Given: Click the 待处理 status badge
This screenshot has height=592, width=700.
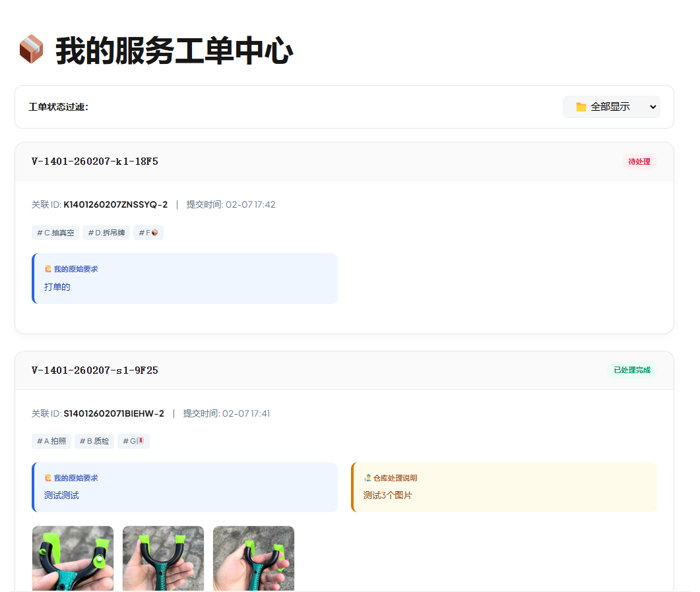Looking at the screenshot, I should coord(639,162).
